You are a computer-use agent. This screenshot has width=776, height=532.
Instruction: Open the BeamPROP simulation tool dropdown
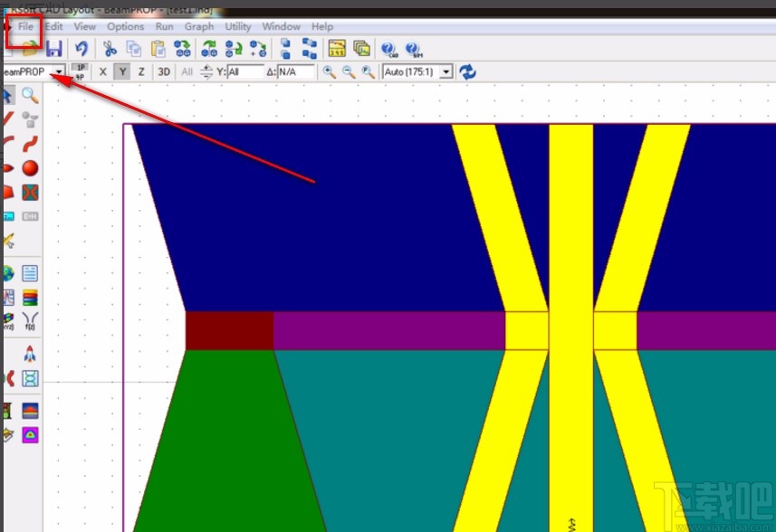pos(59,71)
